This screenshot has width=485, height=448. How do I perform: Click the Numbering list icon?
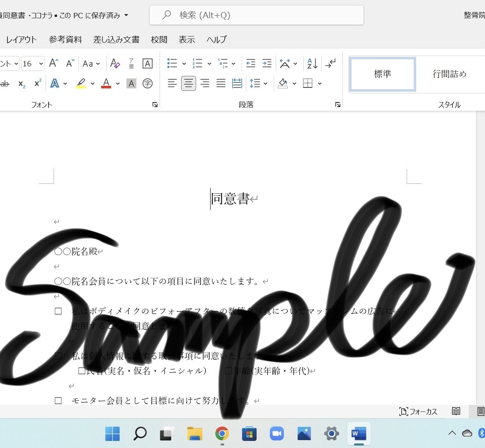(x=197, y=63)
